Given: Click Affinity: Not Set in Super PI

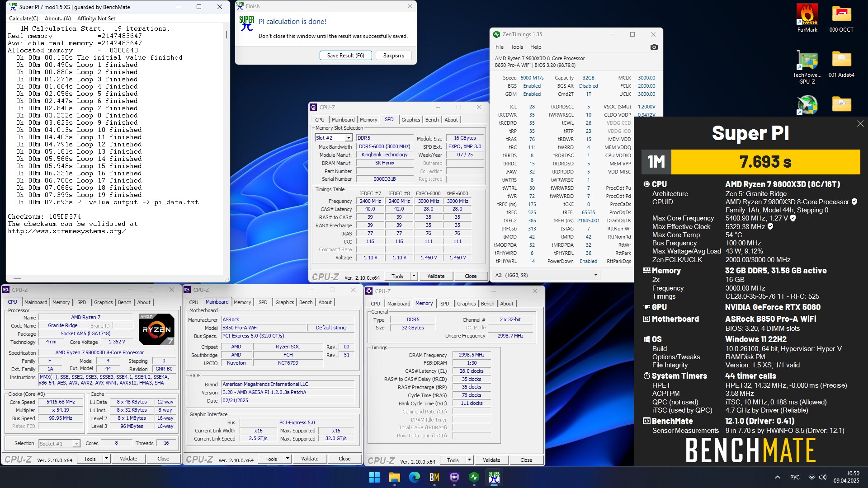Looking at the screenshot, I should click(x=96, y=19).
